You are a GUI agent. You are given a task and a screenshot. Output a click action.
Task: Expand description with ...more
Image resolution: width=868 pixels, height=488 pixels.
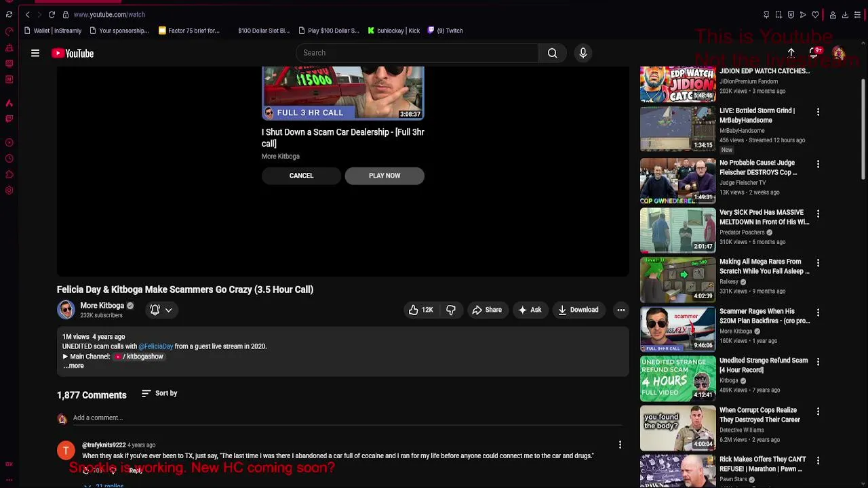(73, 366)
